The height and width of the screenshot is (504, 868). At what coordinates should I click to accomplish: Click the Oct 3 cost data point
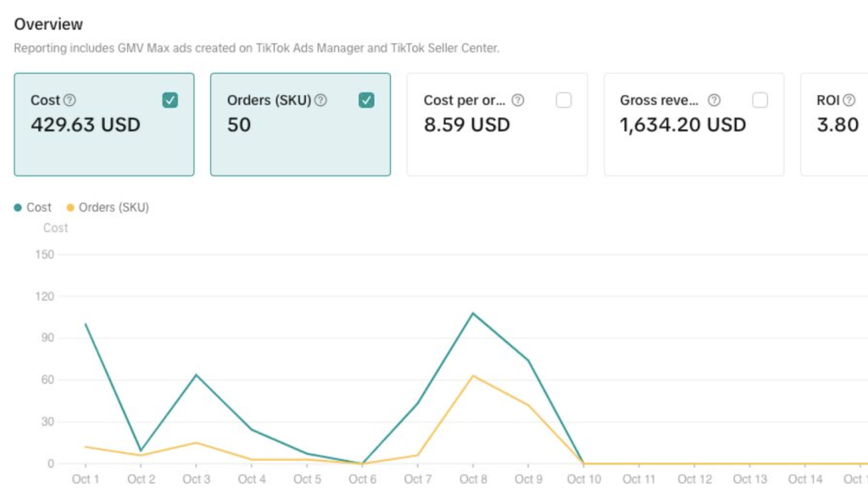197,374
